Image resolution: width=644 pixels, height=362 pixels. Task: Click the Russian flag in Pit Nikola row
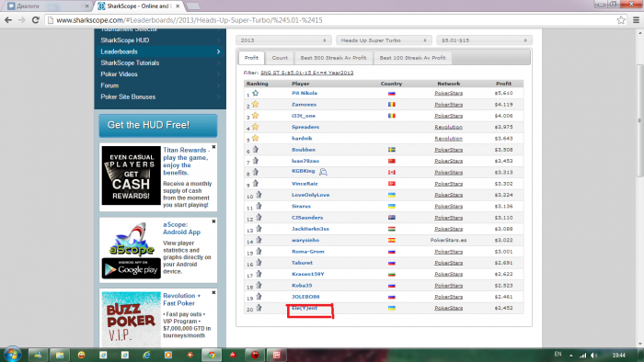tap(391, 94)
